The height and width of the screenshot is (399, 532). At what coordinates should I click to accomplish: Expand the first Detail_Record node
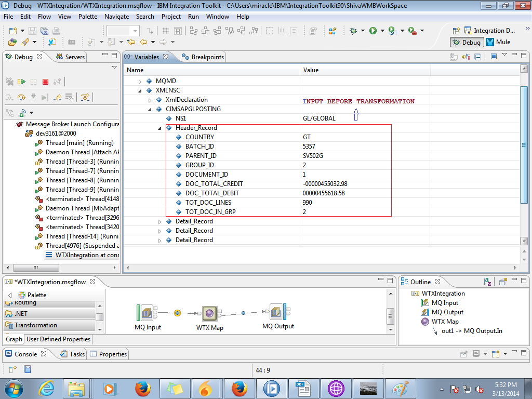coord(159,222)
